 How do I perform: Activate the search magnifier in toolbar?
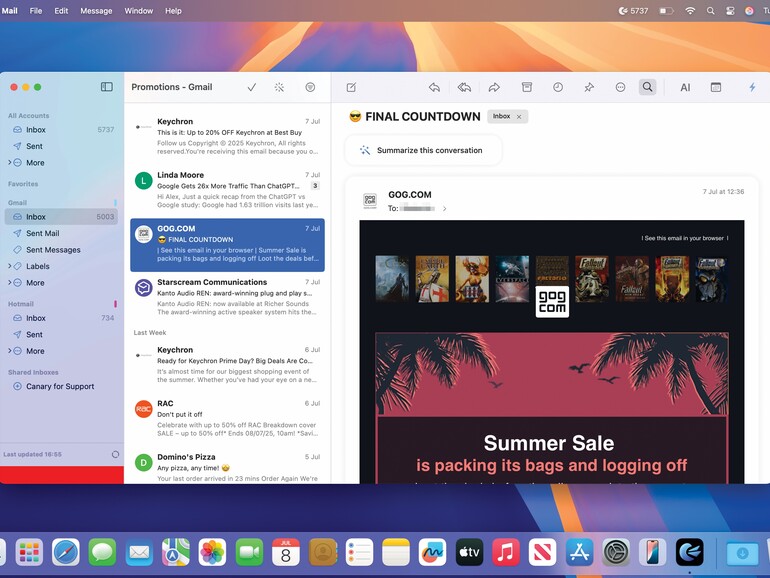point(648,87)
